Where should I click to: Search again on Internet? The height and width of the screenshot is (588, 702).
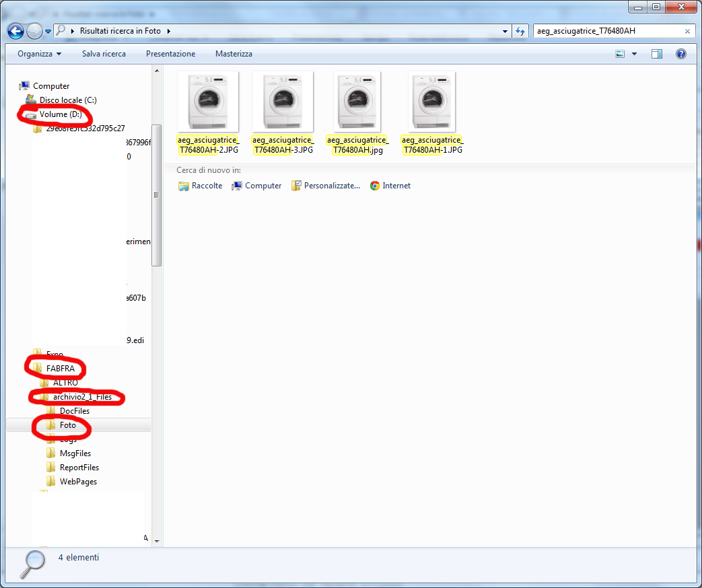(390, 186)
